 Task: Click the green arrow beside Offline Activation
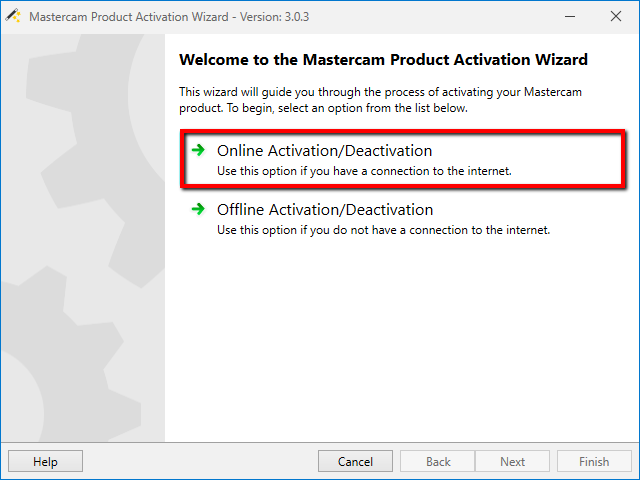198,209
